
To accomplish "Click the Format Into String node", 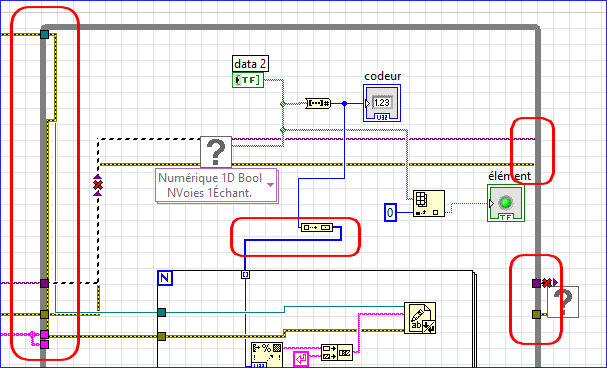I will (267, 355).
